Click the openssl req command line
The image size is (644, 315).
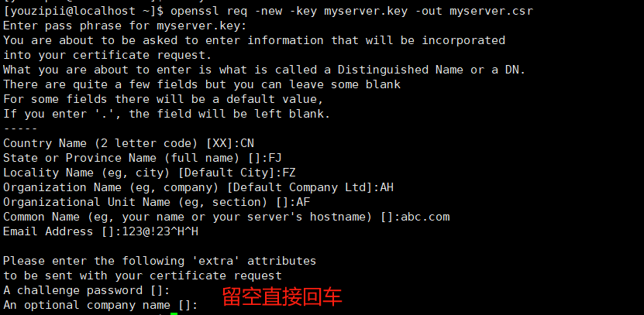[x=268, y=11]
